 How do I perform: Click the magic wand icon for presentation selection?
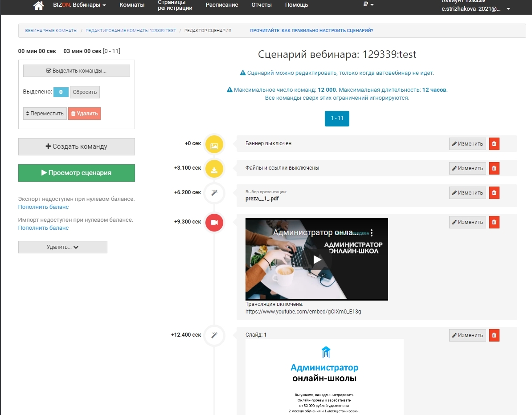pos(214,193)
